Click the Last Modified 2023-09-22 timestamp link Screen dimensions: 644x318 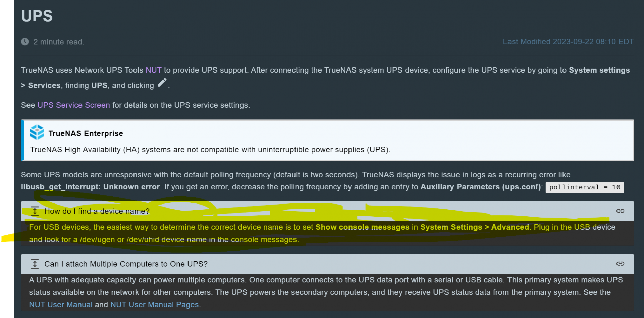[x=568, y=42]
